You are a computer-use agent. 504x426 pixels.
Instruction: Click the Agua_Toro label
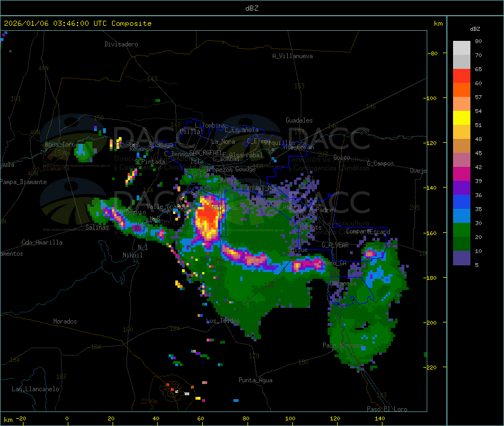pyautogui.click(x=60, y=144)
